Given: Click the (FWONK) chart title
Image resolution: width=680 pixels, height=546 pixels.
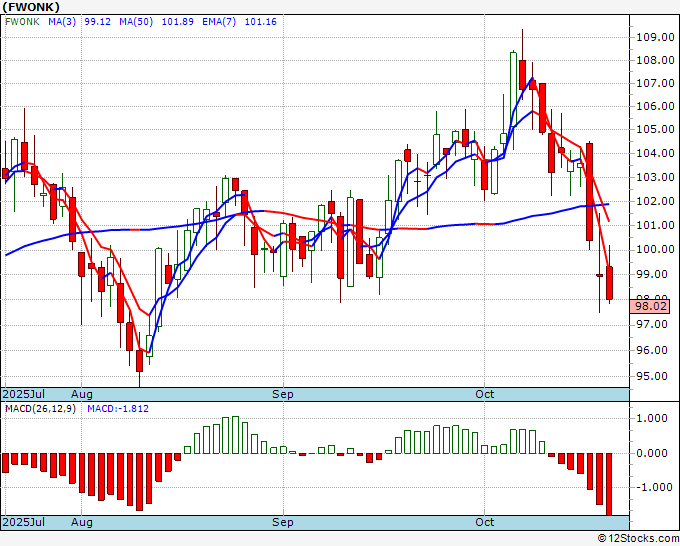Looking at the screenshot, I should coord(31,7).
